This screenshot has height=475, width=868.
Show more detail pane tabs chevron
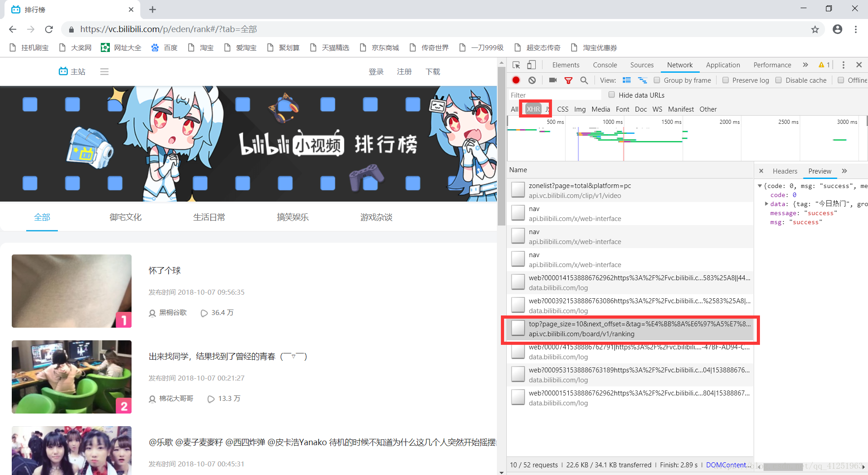[844, 171]
